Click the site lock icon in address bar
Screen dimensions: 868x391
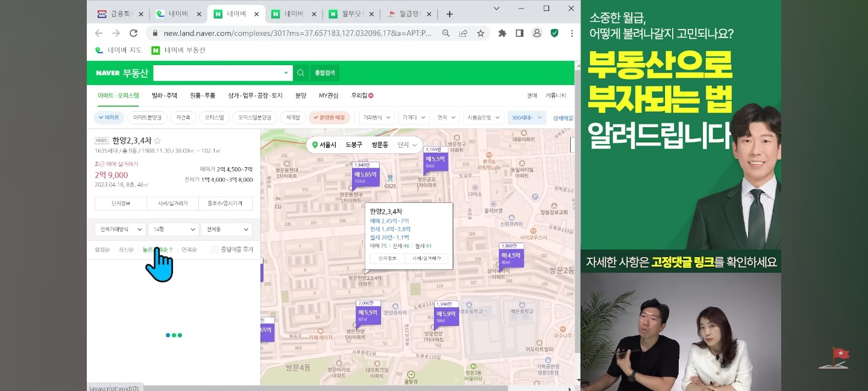[155, 33]
